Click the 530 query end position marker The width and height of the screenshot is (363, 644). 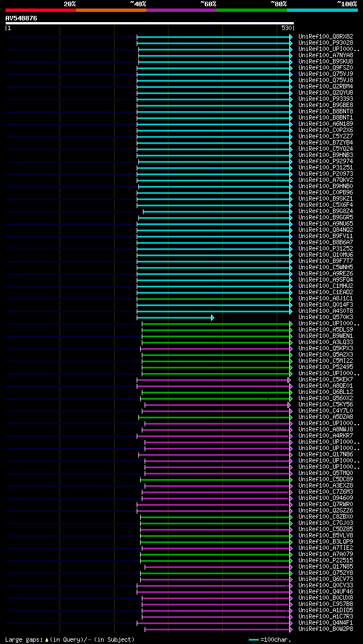tap(287, 28)
